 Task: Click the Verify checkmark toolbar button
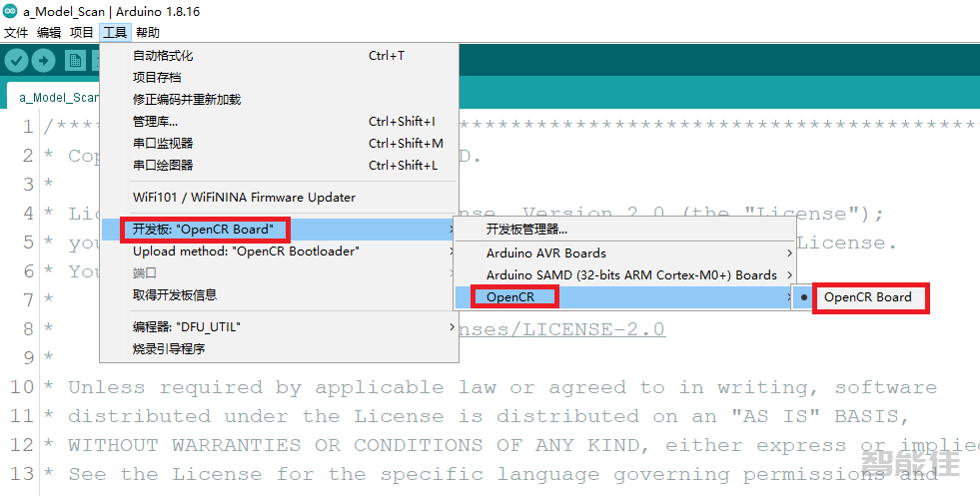coord(16,61)
